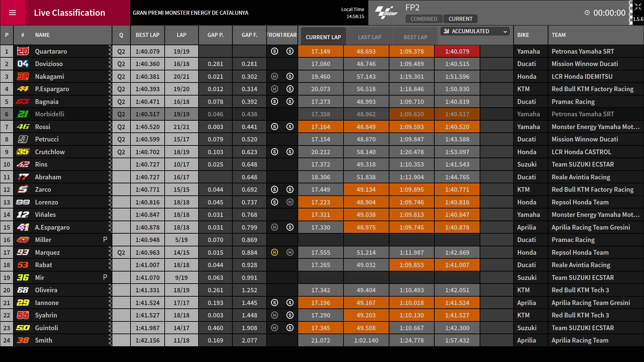
Task: Select rider name Oliveira
Action: [46, 290]
